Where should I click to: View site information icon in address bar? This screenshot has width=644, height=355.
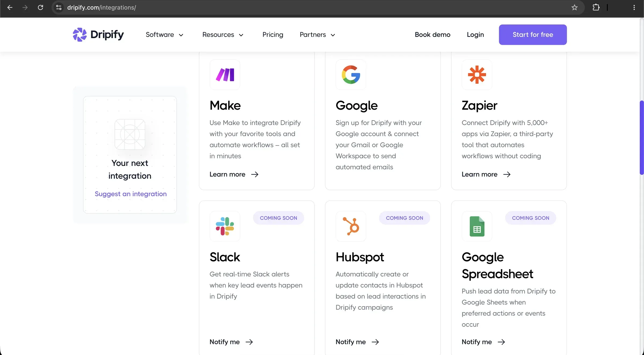tap(59, 8)
